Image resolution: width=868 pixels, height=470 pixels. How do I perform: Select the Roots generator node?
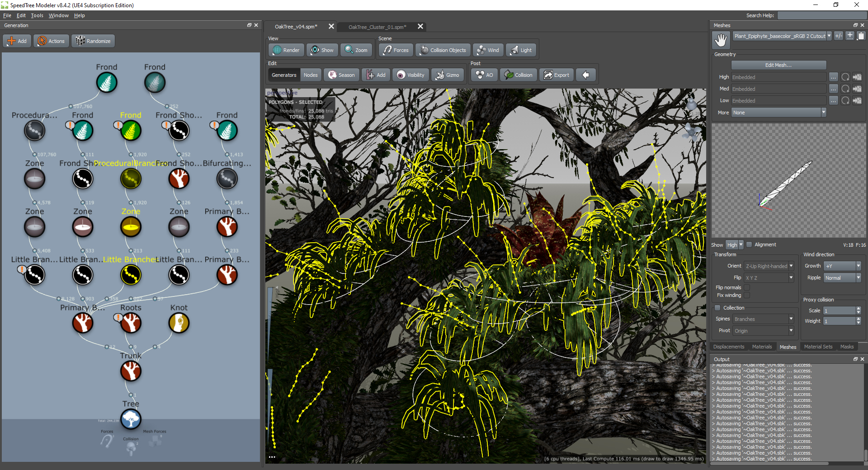(131, 323)
